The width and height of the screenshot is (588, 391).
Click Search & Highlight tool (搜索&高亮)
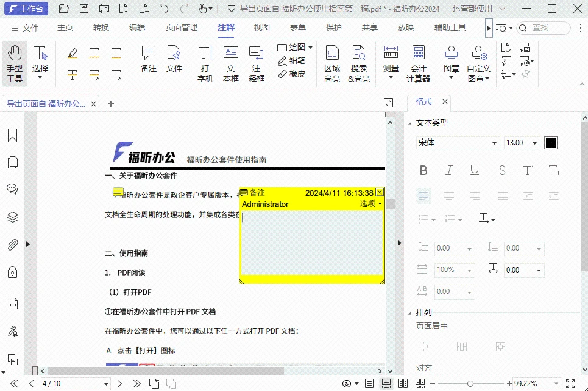359,64
